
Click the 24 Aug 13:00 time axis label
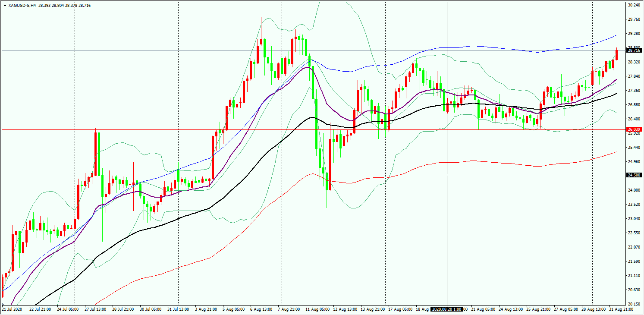pos(510,309)
